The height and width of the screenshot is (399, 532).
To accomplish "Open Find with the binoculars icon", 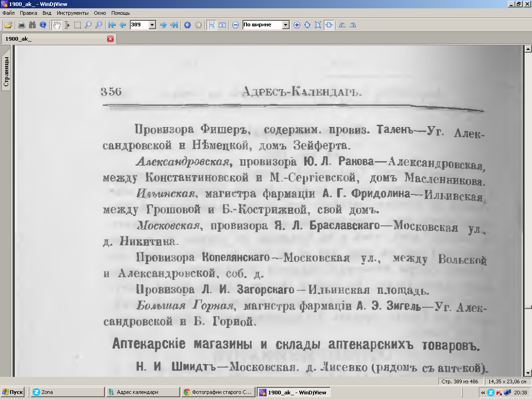I will [32, 25].
